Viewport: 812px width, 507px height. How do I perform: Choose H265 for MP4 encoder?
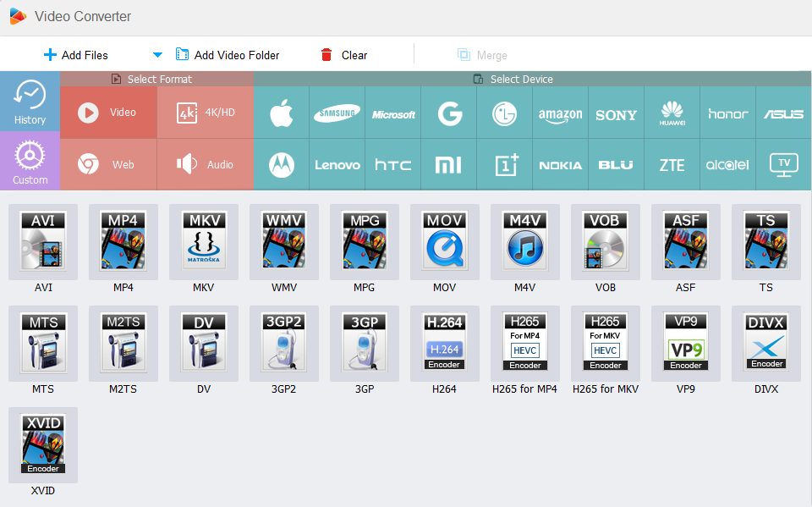click(x=525, y=344)
